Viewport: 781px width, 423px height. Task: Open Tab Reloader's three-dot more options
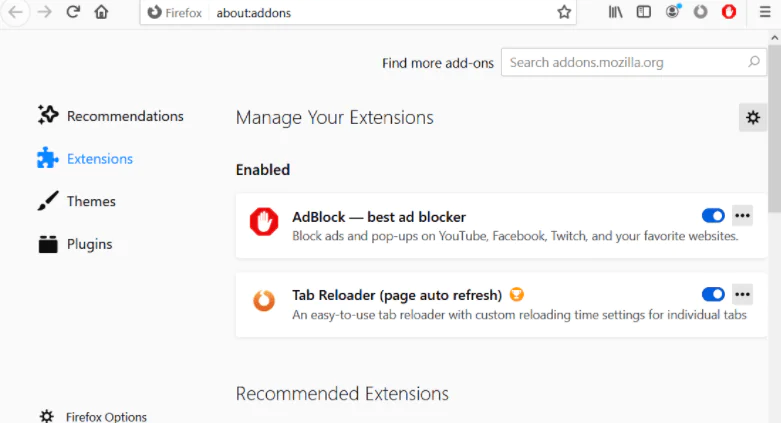pos(742,294)
